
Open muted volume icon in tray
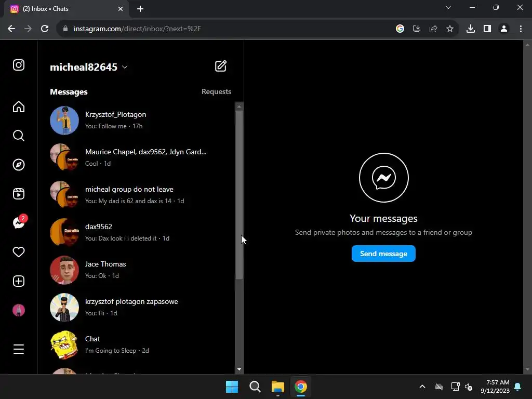point(469,387)
